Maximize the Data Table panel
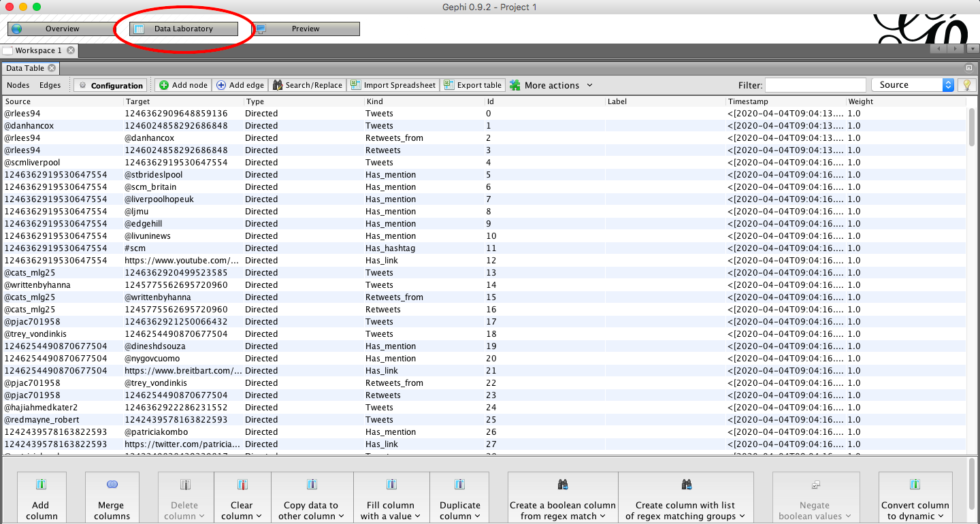 click(969, 68)
